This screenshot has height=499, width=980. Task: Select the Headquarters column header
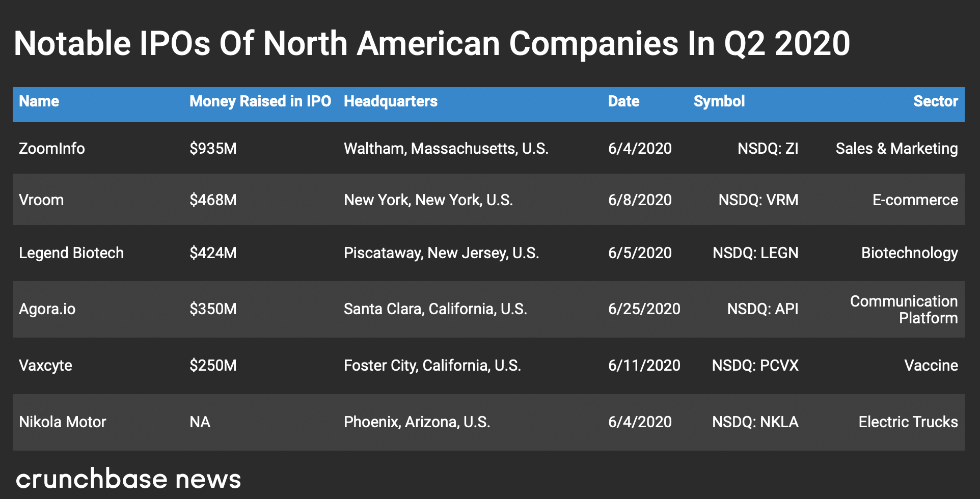click(x=391, y=101)
